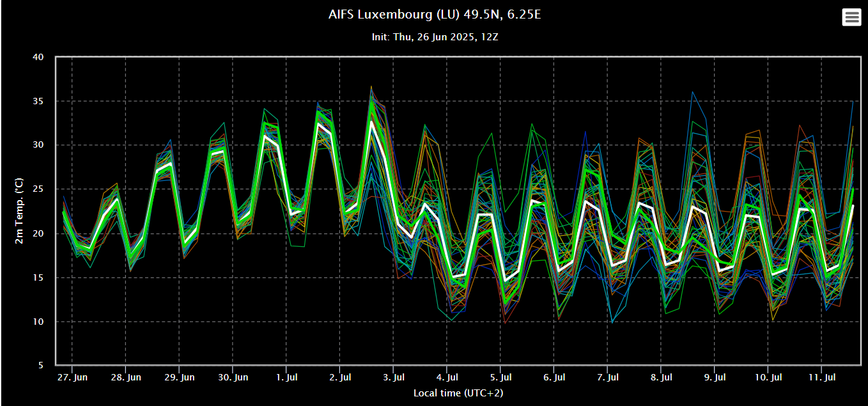Click the Init Thu, 26 Jun 2025 subtitle
868x406 pixels.
[435, 37]
